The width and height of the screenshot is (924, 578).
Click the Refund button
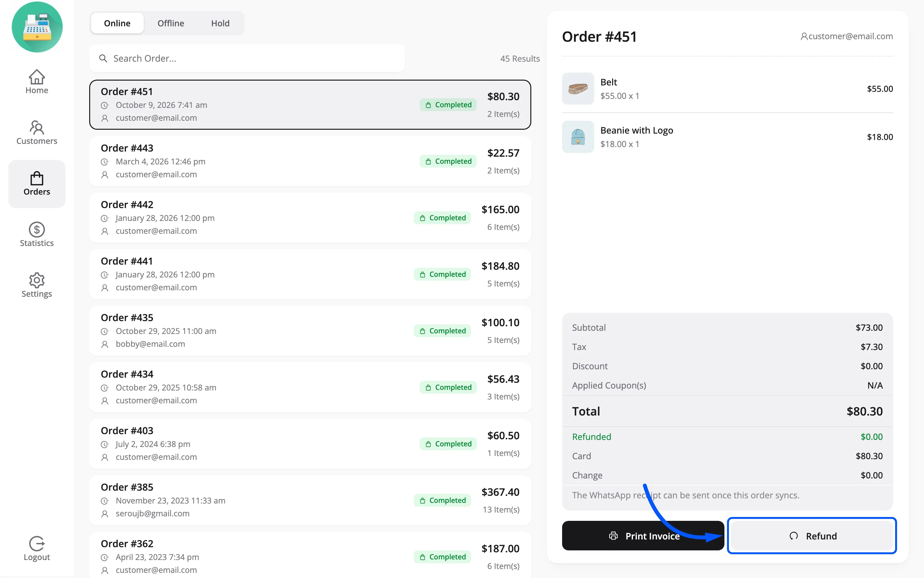(x=812, y=536)
